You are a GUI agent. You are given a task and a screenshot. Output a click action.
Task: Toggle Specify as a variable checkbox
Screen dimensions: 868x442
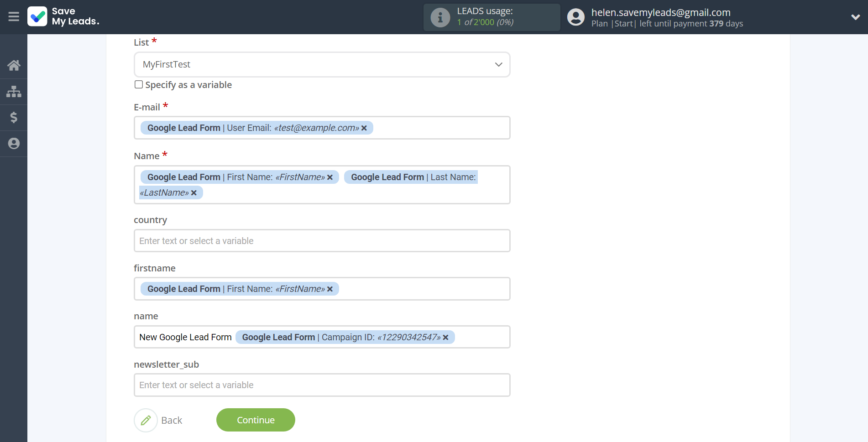[139, 84]
